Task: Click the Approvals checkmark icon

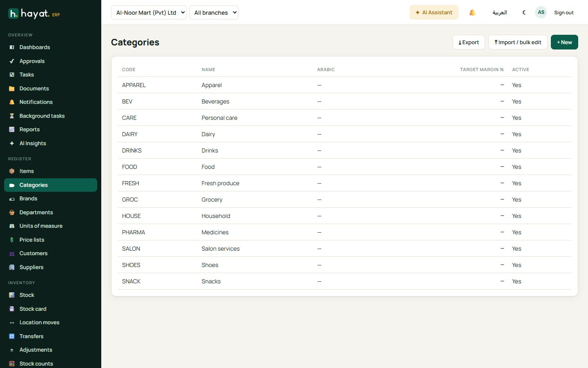Action: [12, 61]
